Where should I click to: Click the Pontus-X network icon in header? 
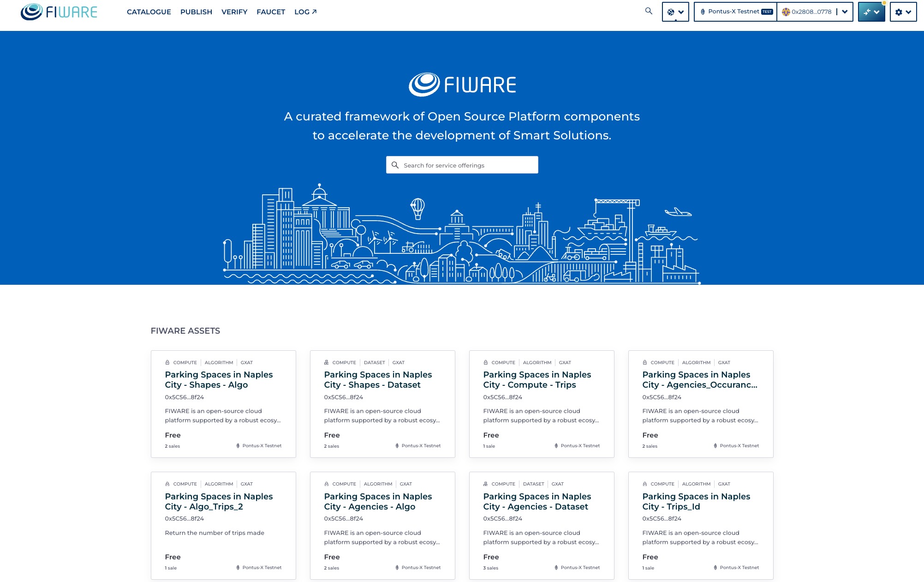(703, 12)
